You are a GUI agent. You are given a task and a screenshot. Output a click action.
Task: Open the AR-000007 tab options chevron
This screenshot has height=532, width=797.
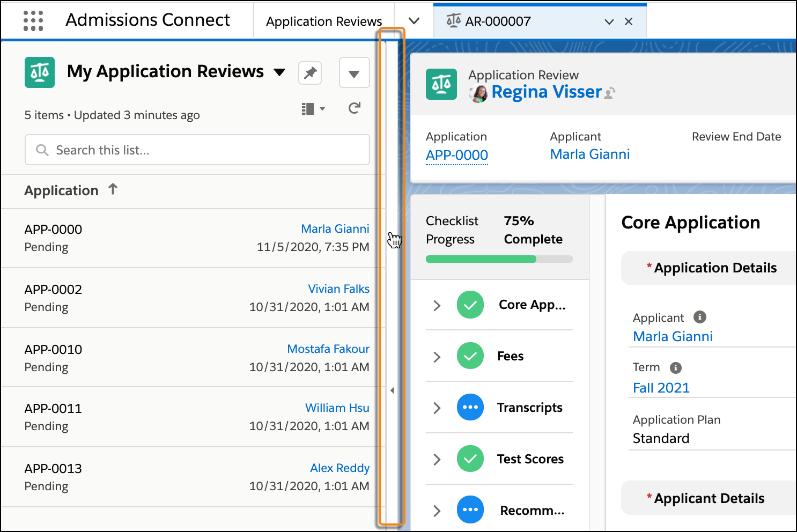[x=609, y=22]
